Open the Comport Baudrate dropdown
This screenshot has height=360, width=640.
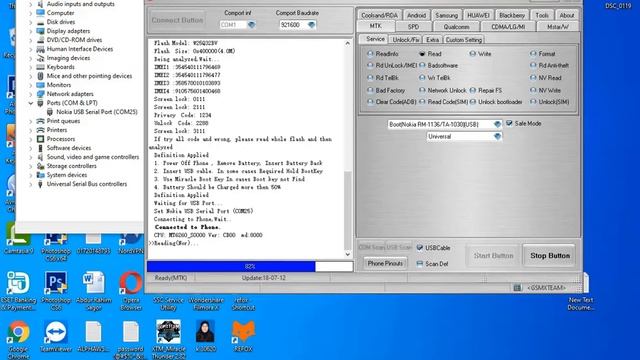click(x=311, y=25)
